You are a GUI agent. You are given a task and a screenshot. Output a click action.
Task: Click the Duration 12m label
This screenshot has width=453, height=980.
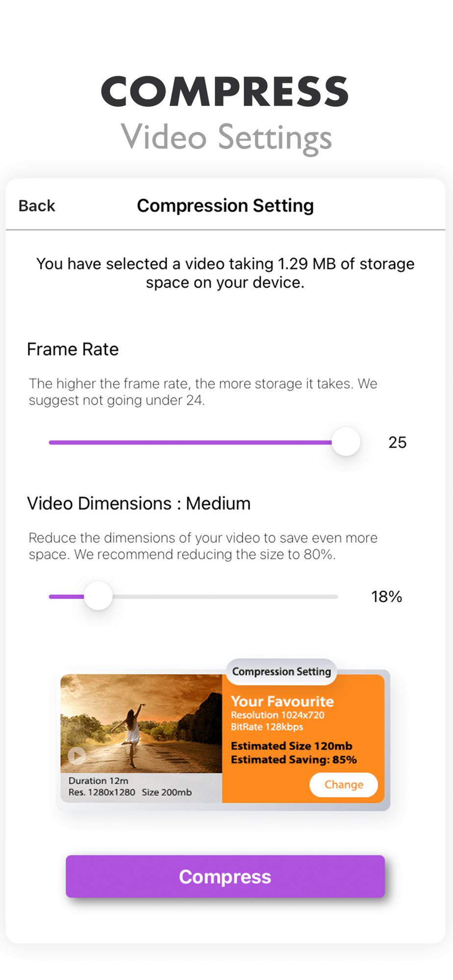tap(98, 781)
